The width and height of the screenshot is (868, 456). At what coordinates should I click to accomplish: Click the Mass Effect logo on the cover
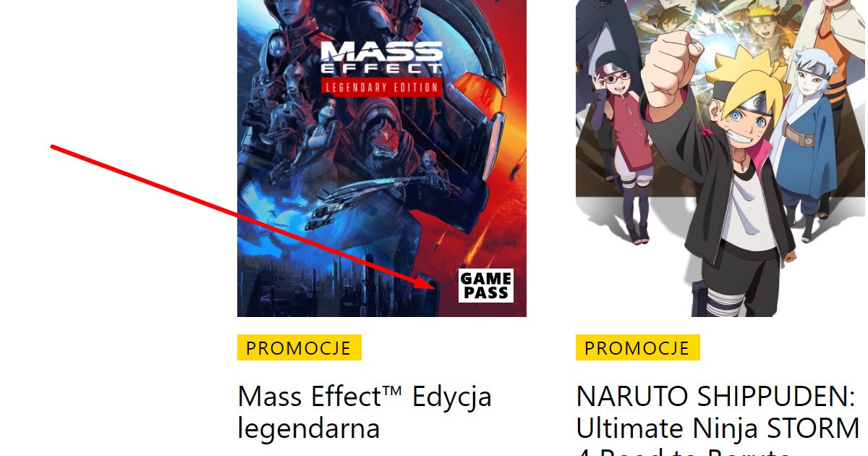coord(381,59)
